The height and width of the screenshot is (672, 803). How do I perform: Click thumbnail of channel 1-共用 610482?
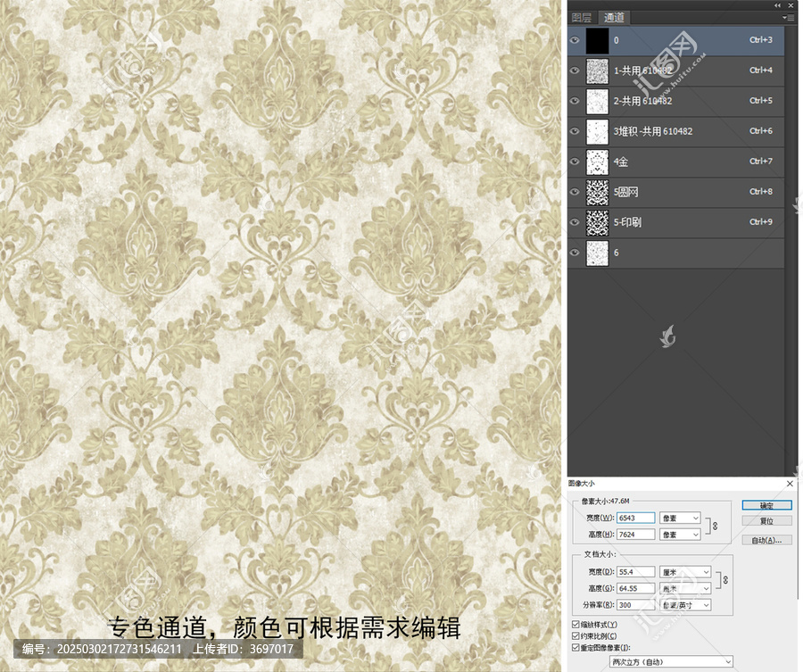coord(597,71)
